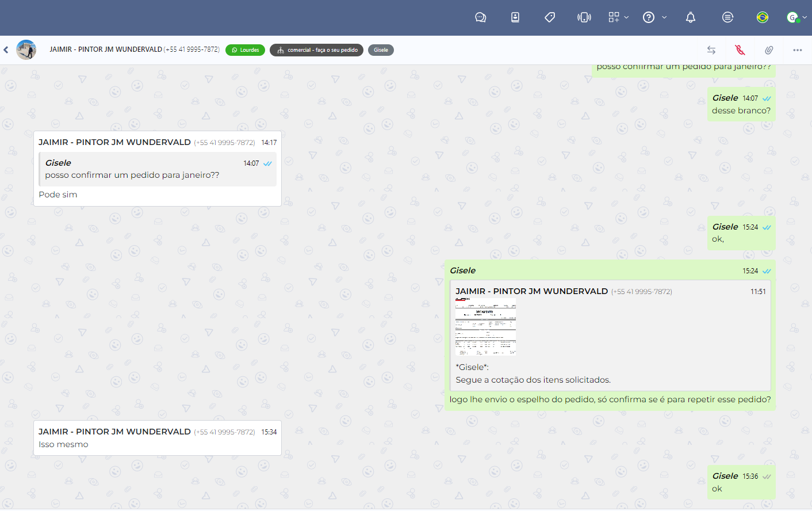Viewport: 812px width, 511px height.
Task: Click the transfer conversation arrows icon
Action: click(711, 50)
